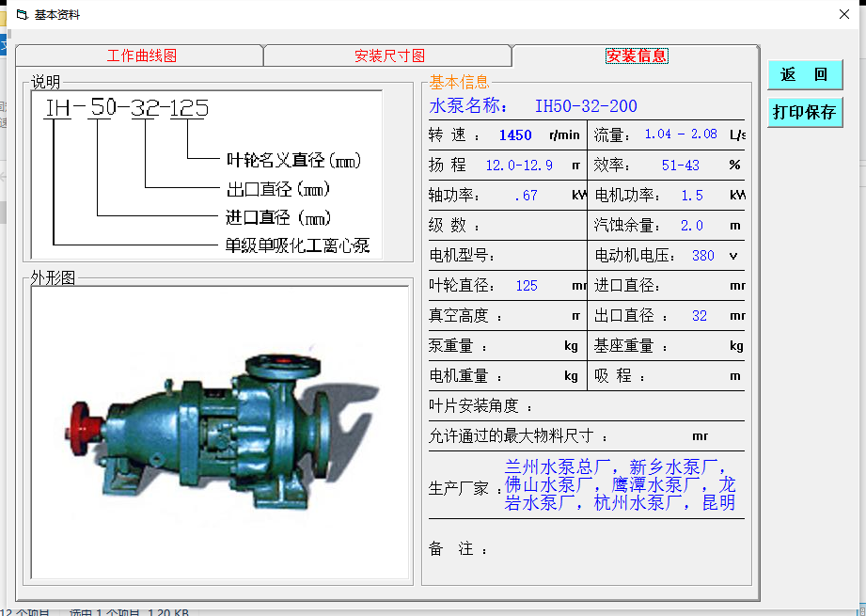Click the 外形图 group heading
The image size is (866, 616).
(x=53, y=277)
